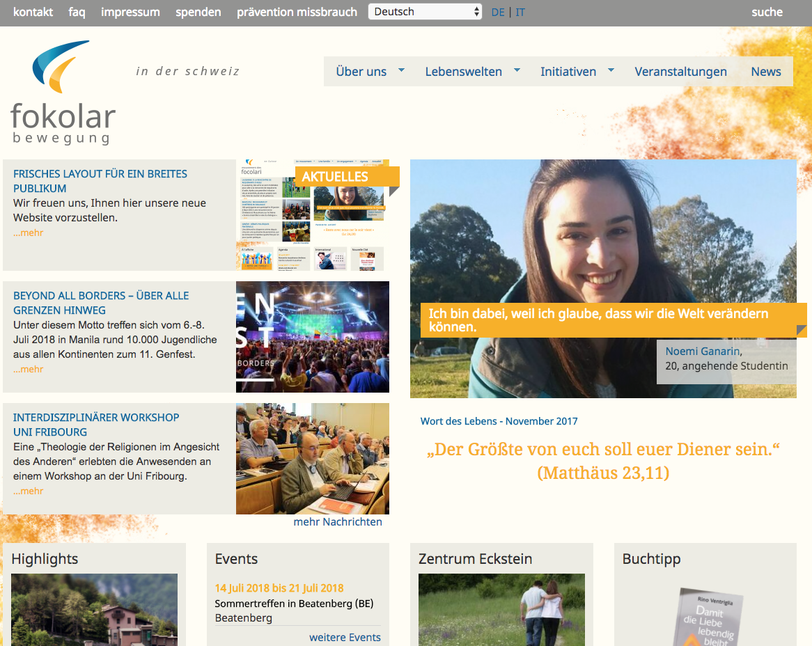Open the Sommertreffen in Beatenberg event date
This screenshot has width=812, height=646.
[279, 588]
